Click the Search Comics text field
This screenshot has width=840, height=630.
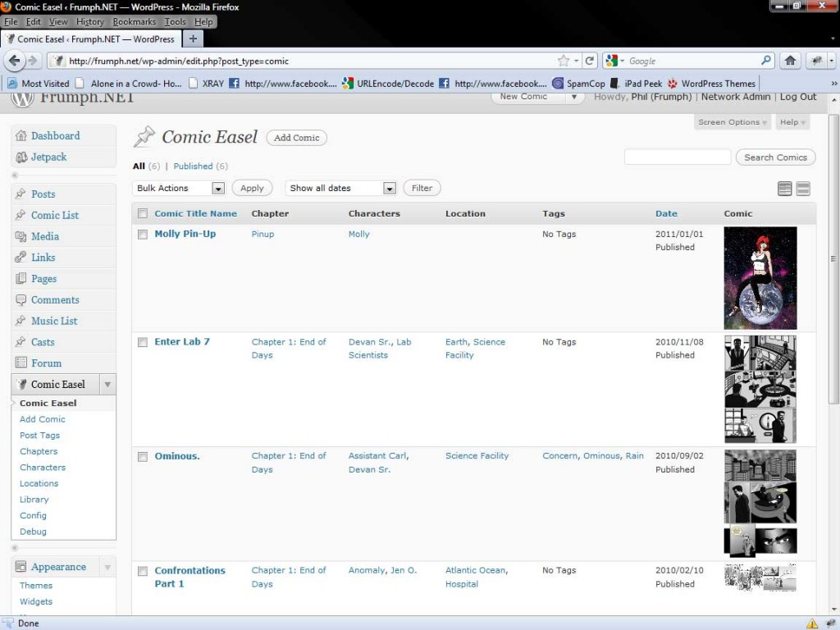pyautogui.click(x=677, y=157)
